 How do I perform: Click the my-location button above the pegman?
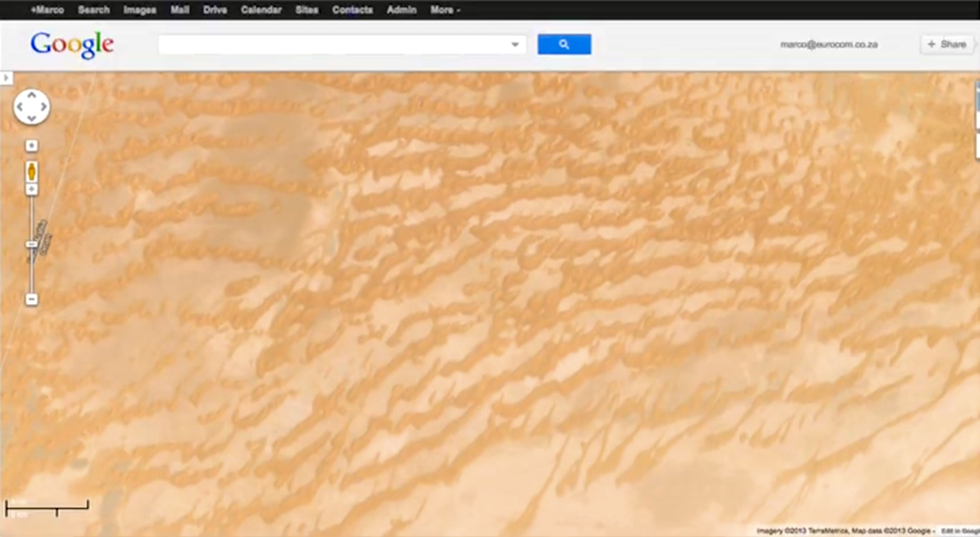coord(31,146)
